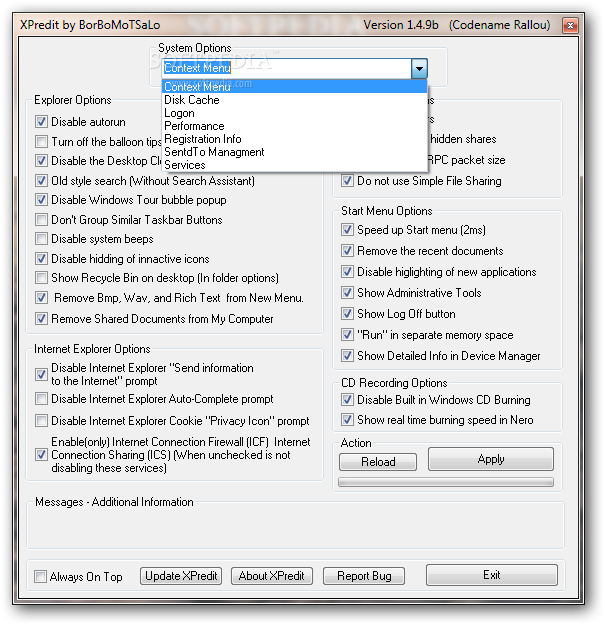Toggle Enable(only) Internet Connection Firewall checkbox
This screenshot has height=625, width=605.
coord(41,454)
